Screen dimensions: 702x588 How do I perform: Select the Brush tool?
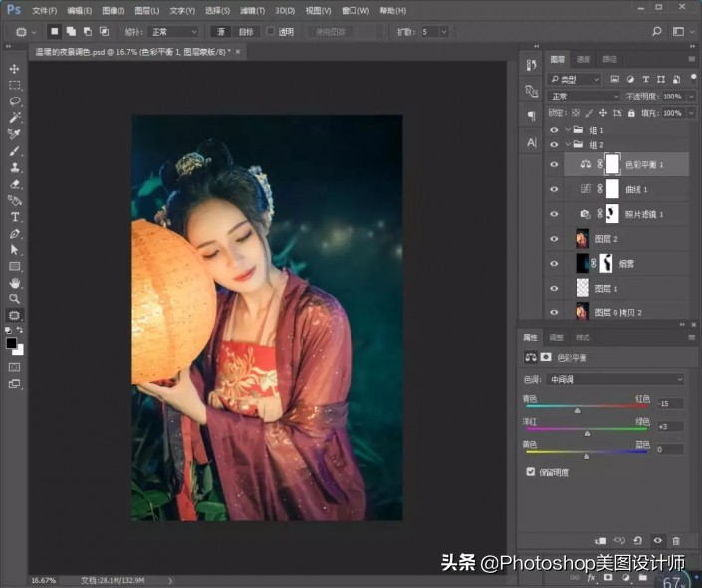[x=14, y=151]
